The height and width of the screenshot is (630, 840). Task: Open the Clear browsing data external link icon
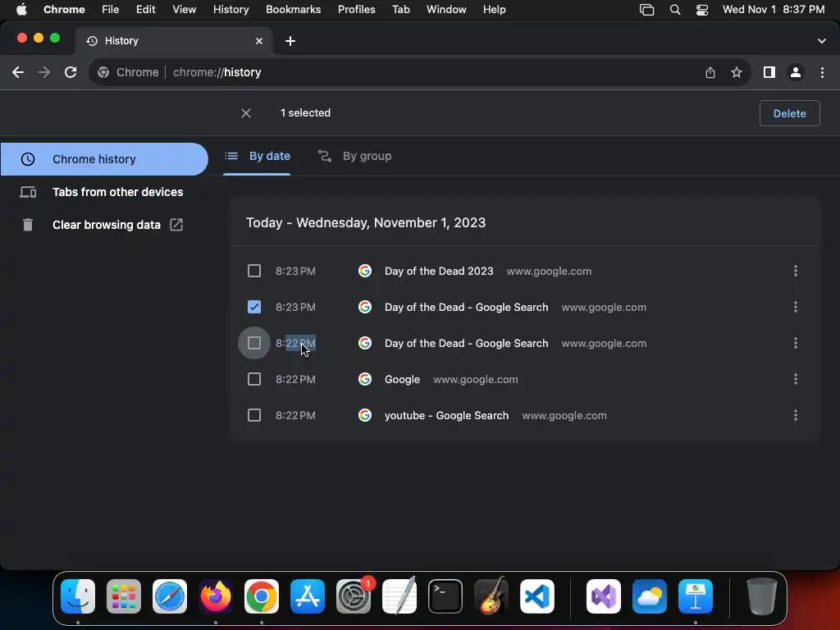[x=176, y=225]
